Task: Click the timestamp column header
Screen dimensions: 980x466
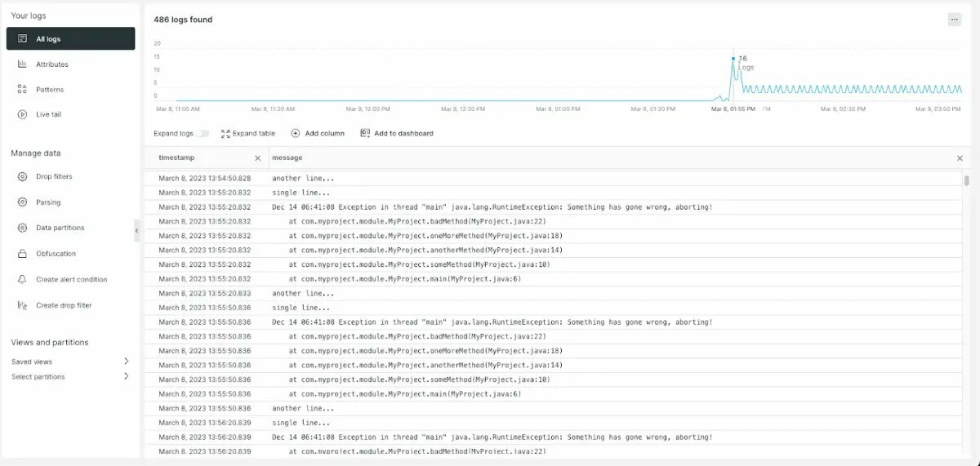Action: [176, 158]
